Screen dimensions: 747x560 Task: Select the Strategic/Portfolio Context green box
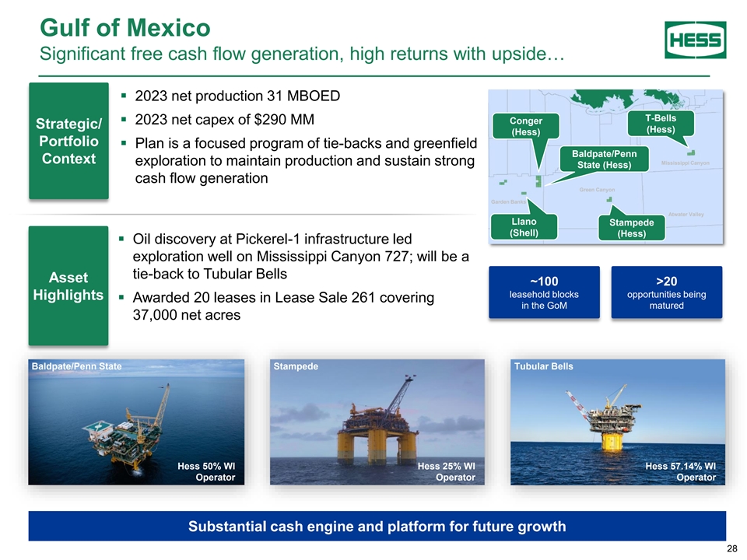[68, 142]
